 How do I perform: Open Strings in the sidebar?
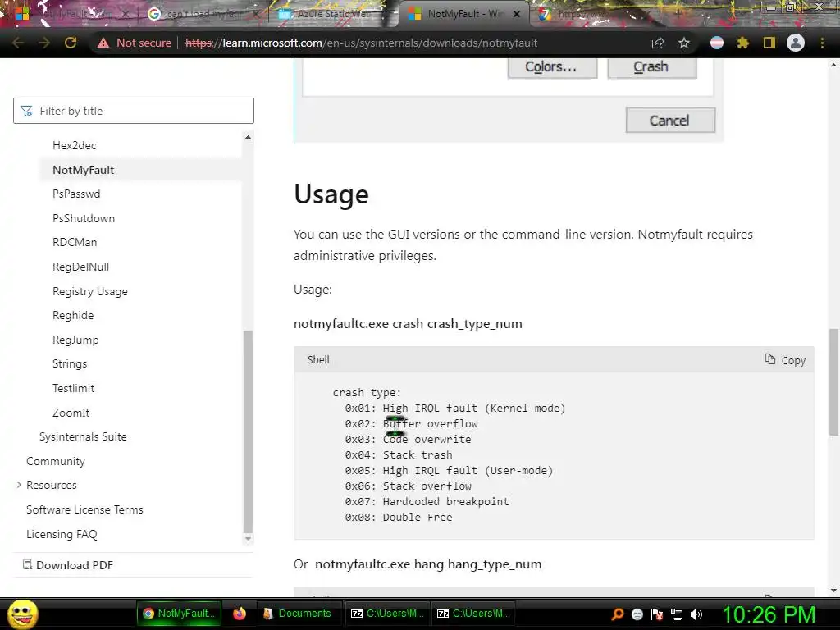click(70, 363)
